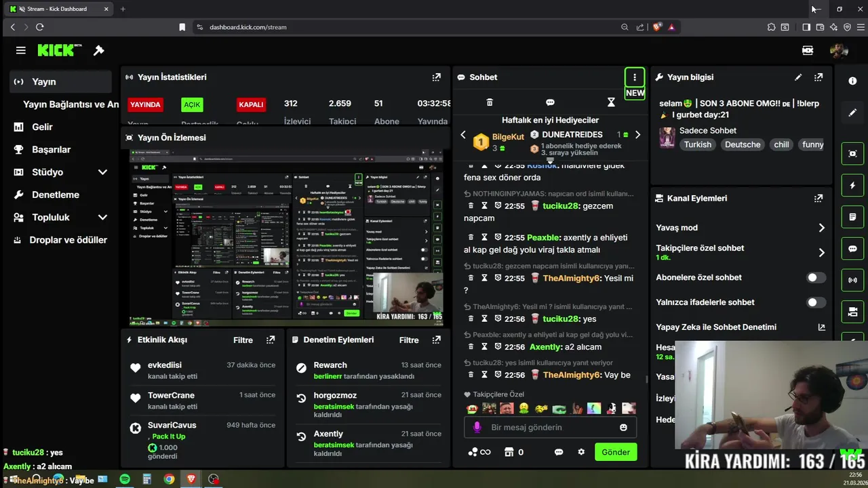Open chat settings gear icon
This screenshot has height=488, width=868.
point(581,452)
